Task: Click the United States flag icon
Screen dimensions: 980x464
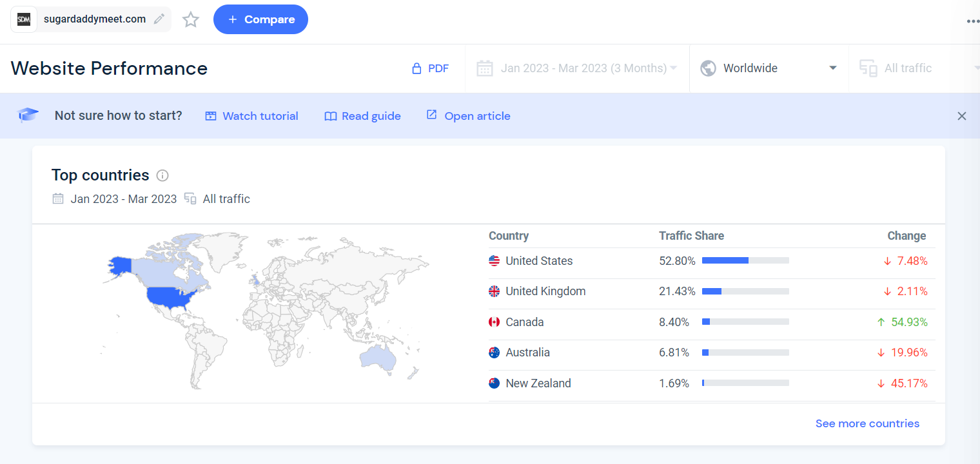Action: tap(495, 261)
